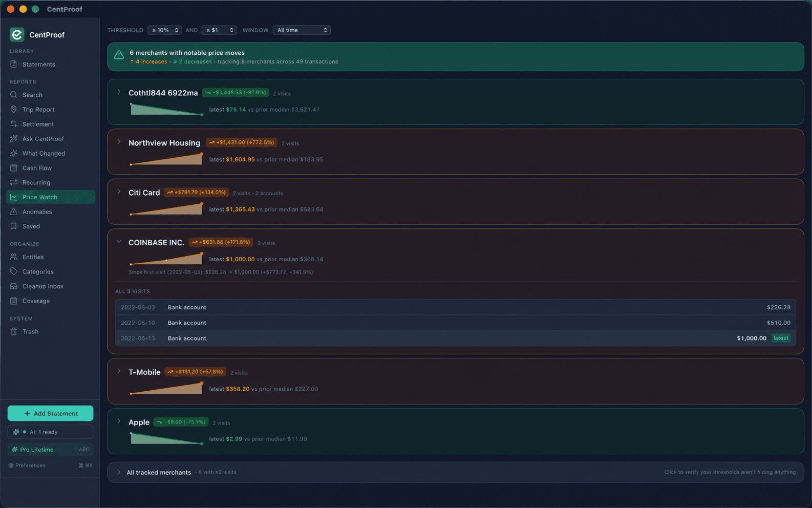Open the All time window dropdown
812x508 pixels.
coord(302,30)
